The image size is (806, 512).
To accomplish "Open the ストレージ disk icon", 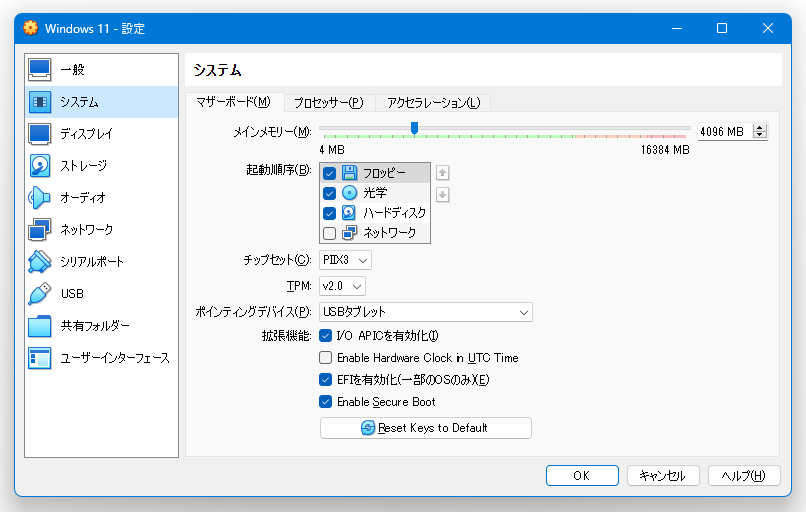I will (40, 166).
